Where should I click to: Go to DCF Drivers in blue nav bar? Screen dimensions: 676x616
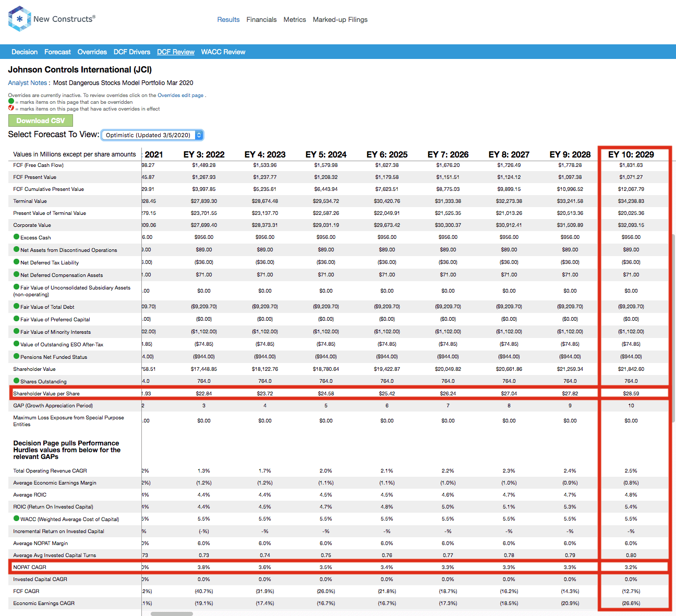[132, 52]
